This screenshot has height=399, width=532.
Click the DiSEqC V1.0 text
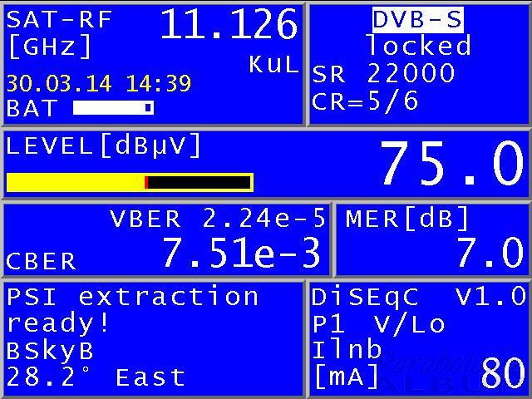pyautogui.click(x=418, y=297)
